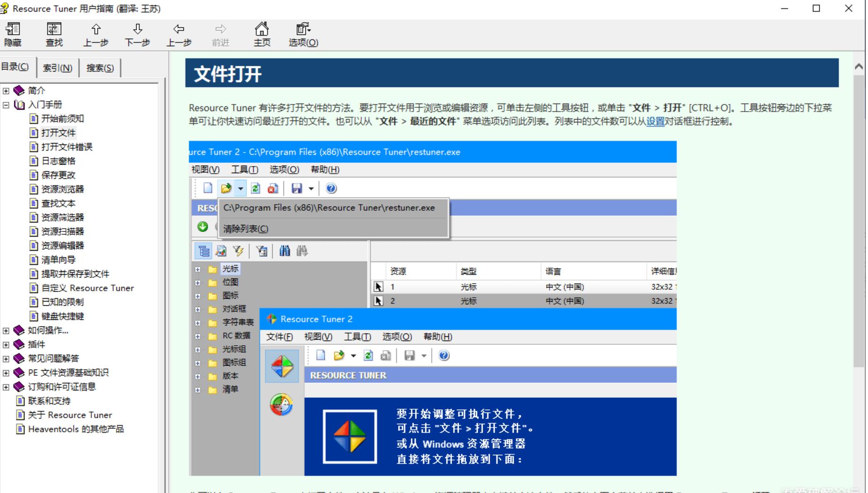Select the 关于 Resource Tuner page icon
This screenshot has width=868, height=493.
coord(20,415)
